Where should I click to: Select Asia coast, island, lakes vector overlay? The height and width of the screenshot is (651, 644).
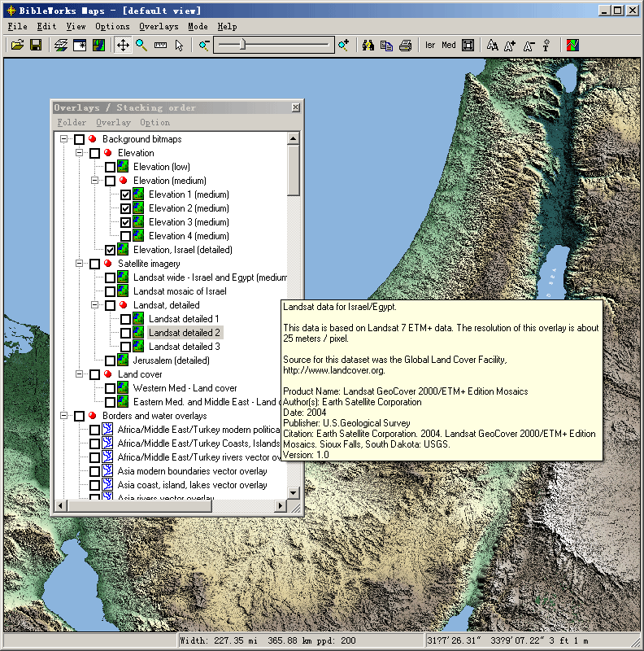pos(192,485)
